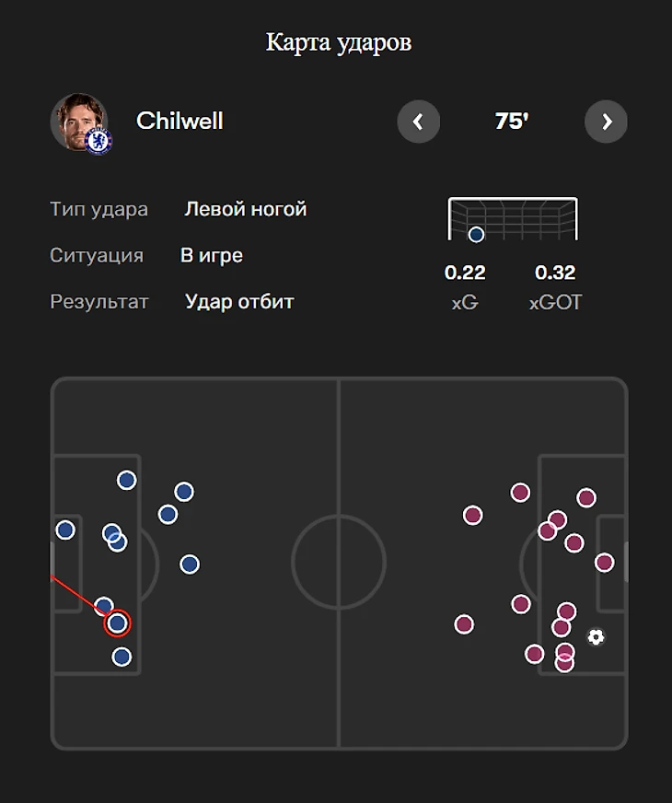672x803 pixels.
Task: Click the 'Карта ударов' heading
Action: click(339, 42)
